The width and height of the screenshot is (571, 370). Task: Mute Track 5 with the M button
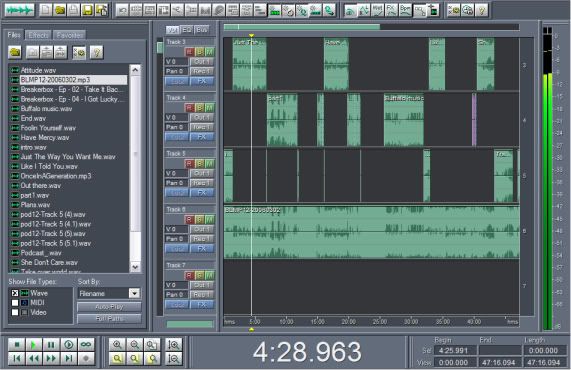(x=209, y=164)
